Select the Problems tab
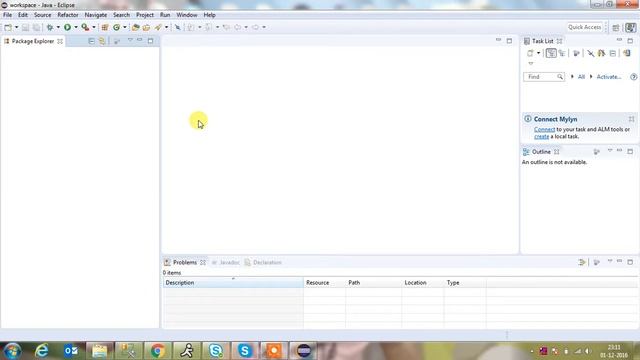640x360 pixels. pyautogui.click(x=184, y=262)
